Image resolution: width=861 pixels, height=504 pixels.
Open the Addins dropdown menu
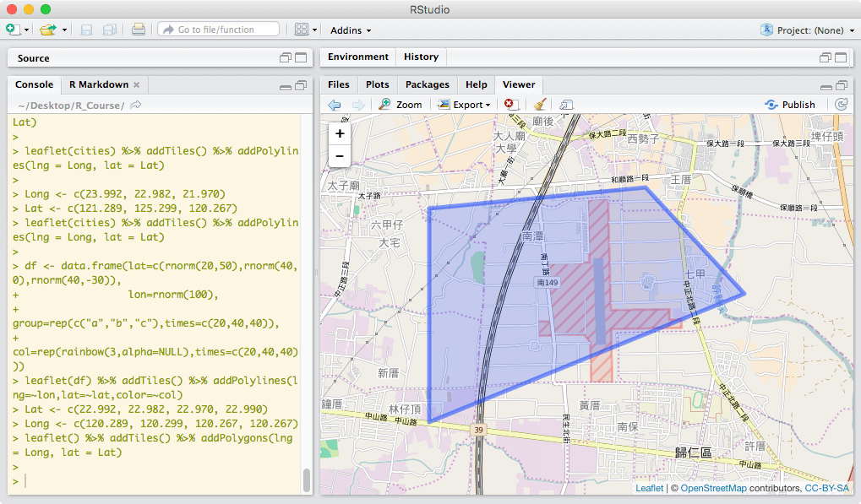pos(351,30)
